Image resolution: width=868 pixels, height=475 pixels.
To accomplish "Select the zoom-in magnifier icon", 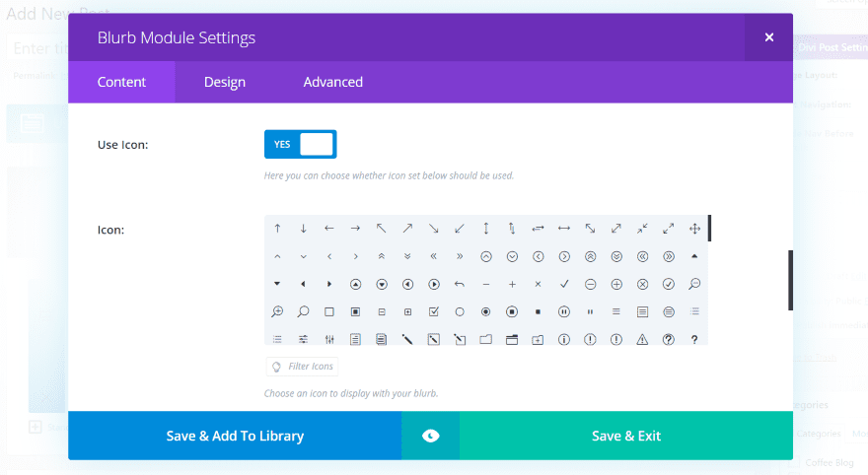I will [277, 311].
